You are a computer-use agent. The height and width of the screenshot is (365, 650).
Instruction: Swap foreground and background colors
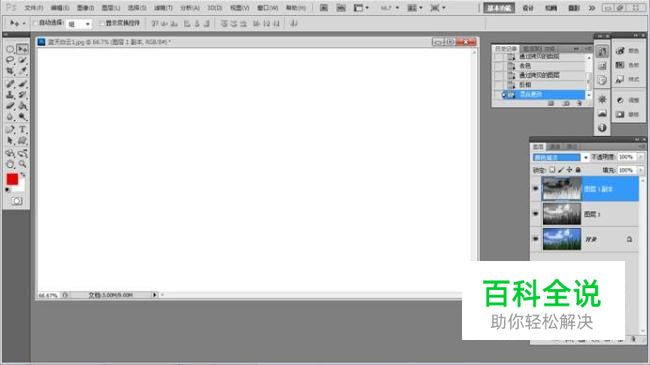pyautogui.click(x=23, y=175)
